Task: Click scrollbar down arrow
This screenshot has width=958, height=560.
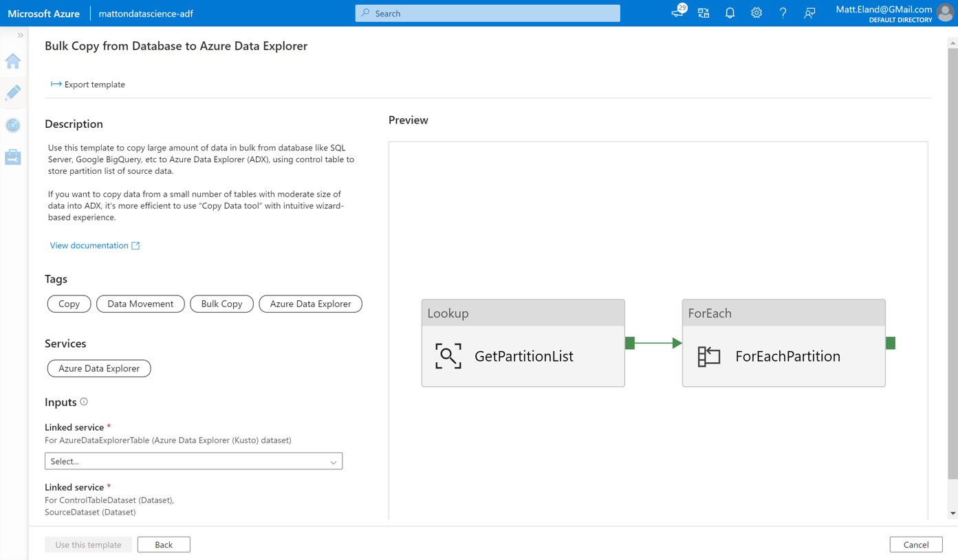Action: click(x=952, y=513)
